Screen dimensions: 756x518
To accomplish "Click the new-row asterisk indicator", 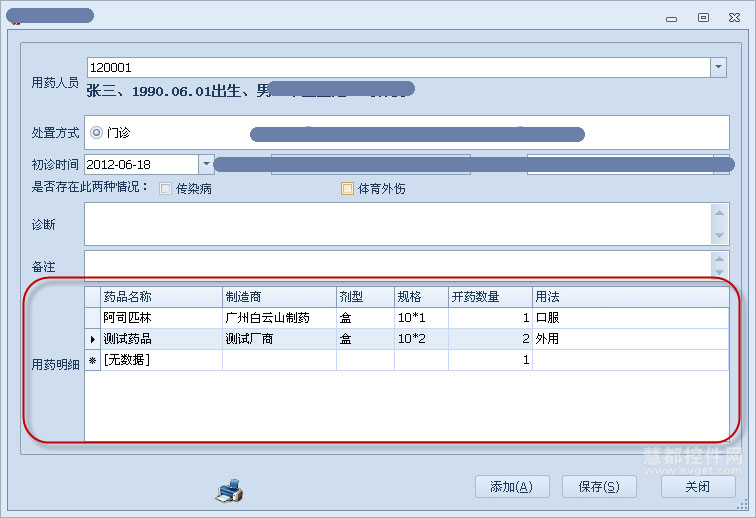I will [x=93, y=360].
